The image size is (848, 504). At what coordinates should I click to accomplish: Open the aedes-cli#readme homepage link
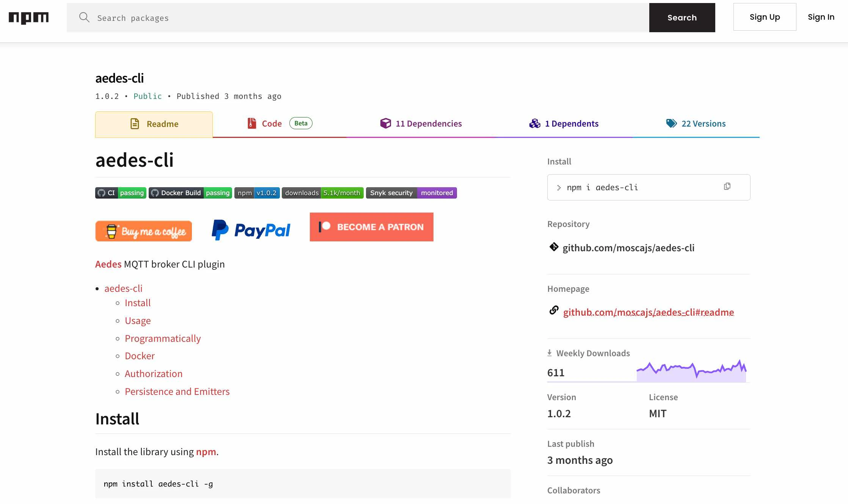[x=649, y=312]
